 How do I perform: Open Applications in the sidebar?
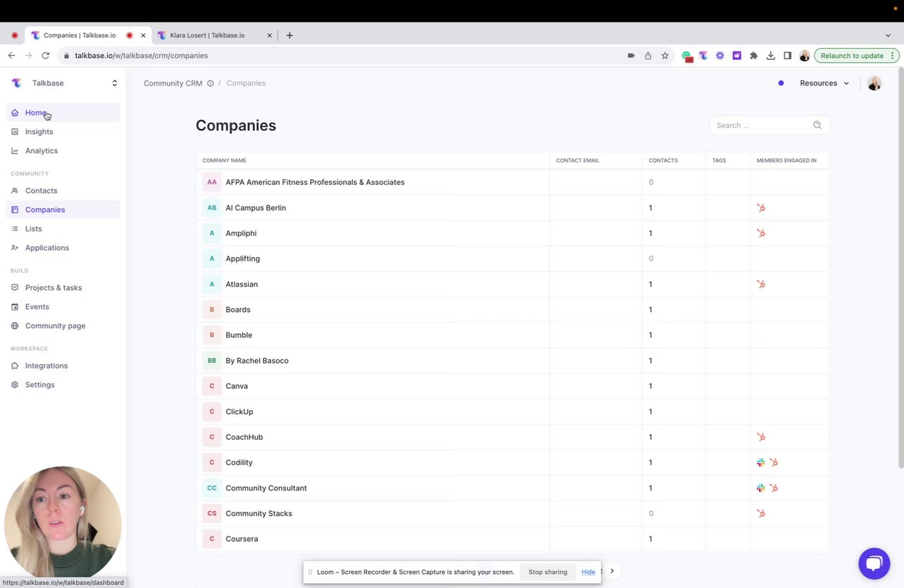pos(63,248)
